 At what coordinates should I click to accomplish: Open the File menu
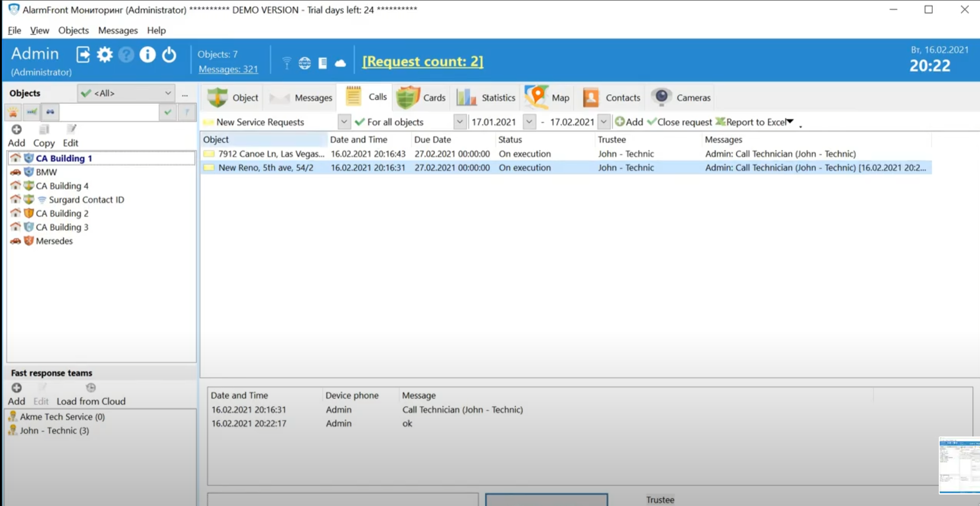tap(14, 30)
